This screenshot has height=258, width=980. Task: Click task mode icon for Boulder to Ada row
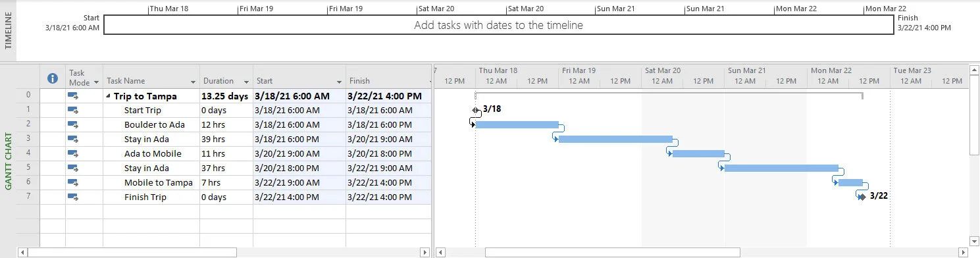73,125
